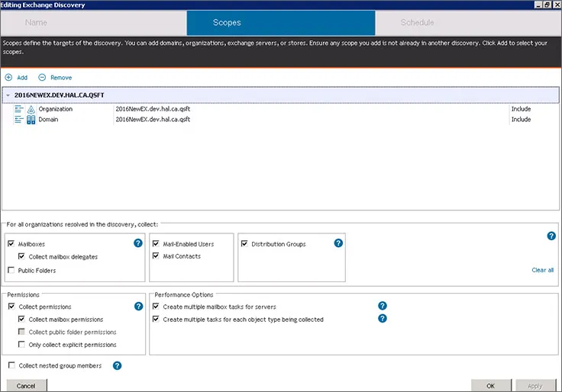
Task: Switch to the Name tab
Action: point(36,23)
